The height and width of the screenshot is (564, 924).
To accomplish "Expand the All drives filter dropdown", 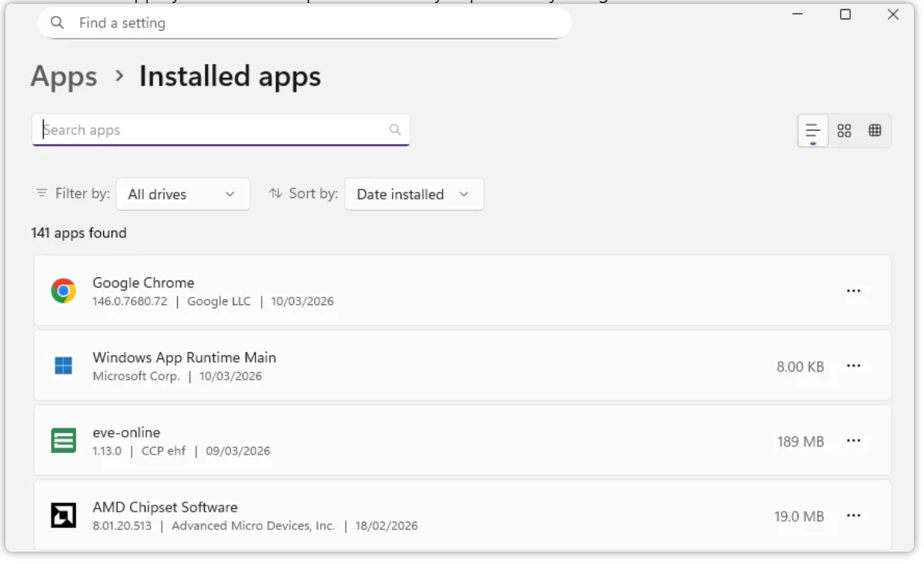I will 182,194.
